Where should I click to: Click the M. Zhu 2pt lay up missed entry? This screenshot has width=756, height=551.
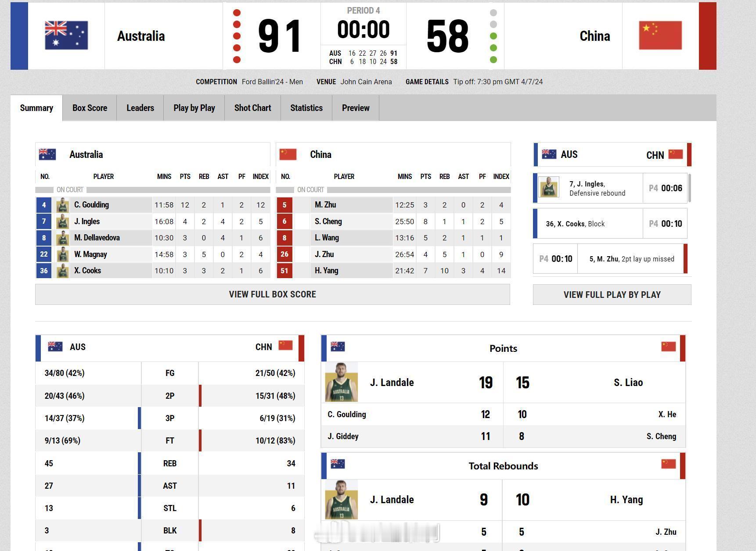610,259
